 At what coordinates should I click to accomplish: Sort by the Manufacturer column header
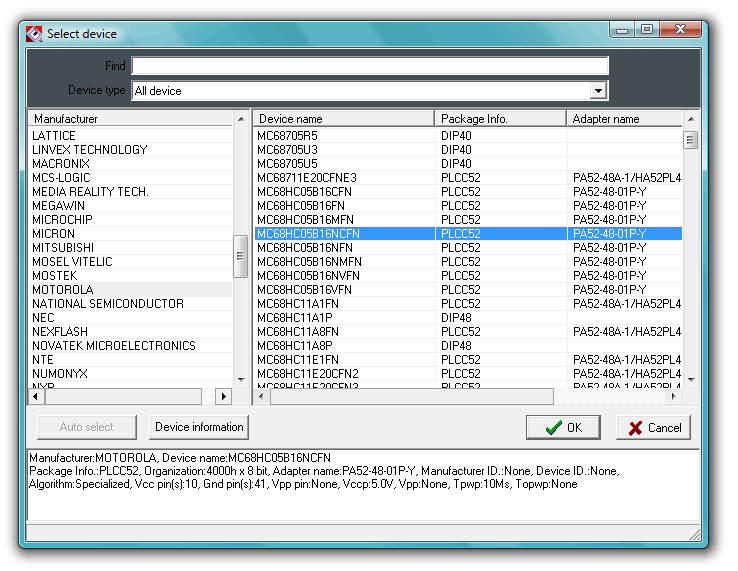130,119
